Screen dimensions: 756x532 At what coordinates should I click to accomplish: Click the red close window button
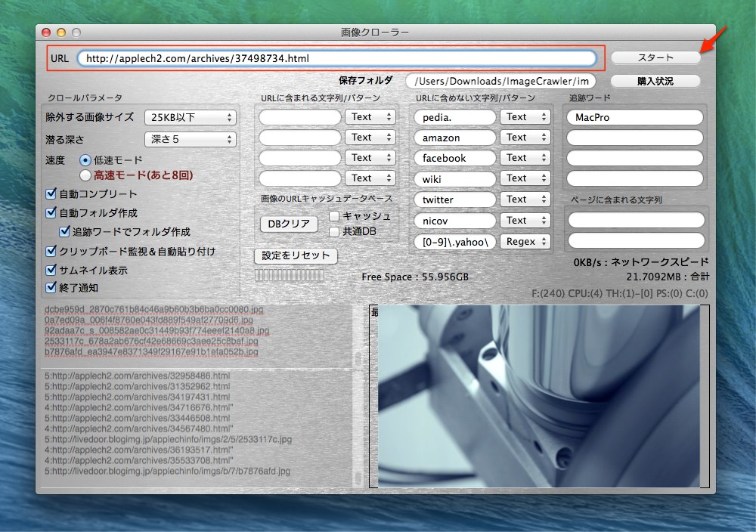tap(46, 32)
